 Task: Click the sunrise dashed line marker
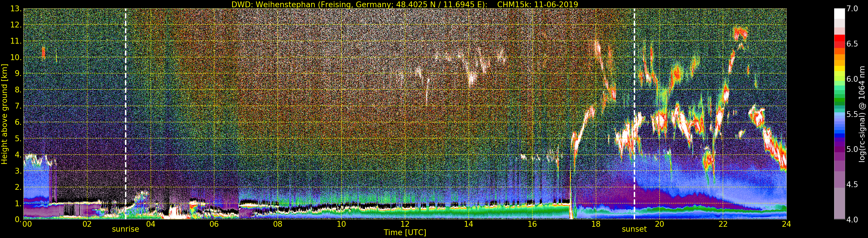126,114
